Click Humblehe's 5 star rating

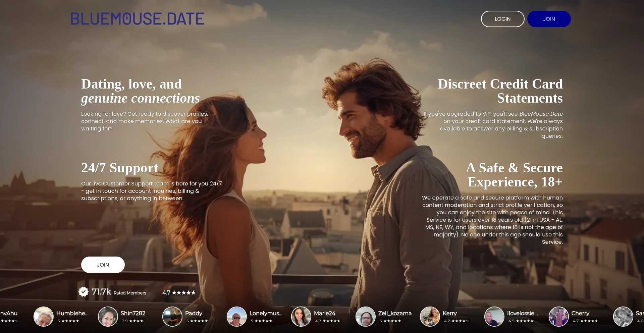(68, 321)
